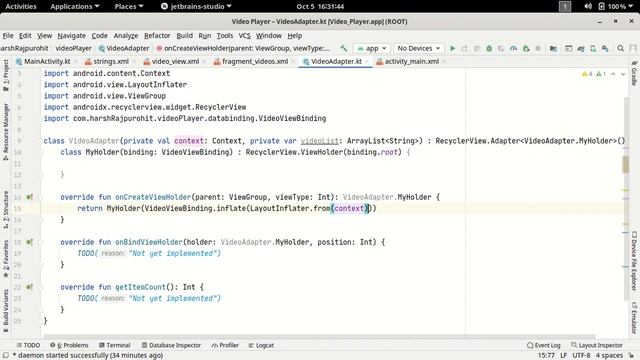Image resolution: width=640 pixels, height=360 pixels.
Task: Open Search Everywhere magnifier icon
Action: click(620, 48)
